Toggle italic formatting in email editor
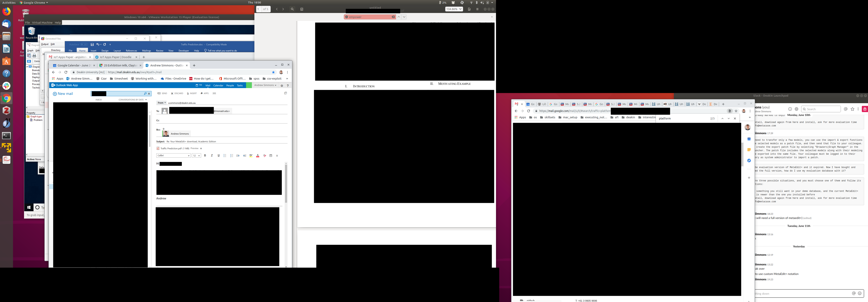Screen dimensions: 868x302 click(x=212, y=155)
